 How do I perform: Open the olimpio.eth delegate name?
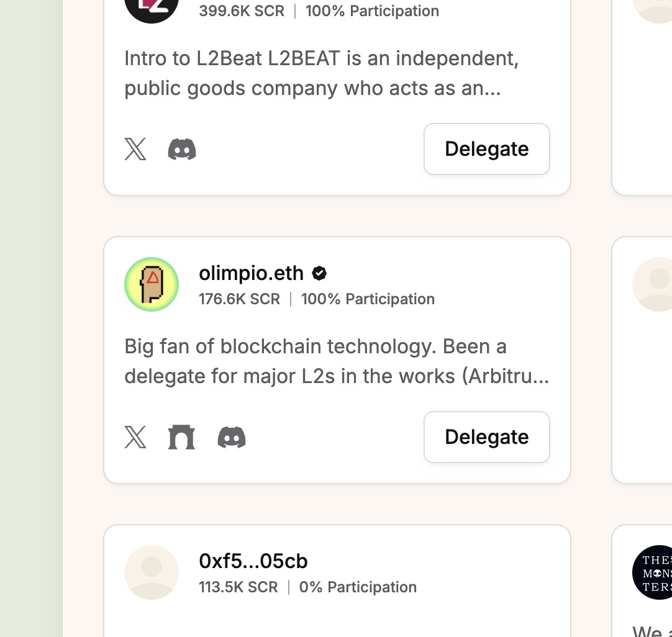251,273
